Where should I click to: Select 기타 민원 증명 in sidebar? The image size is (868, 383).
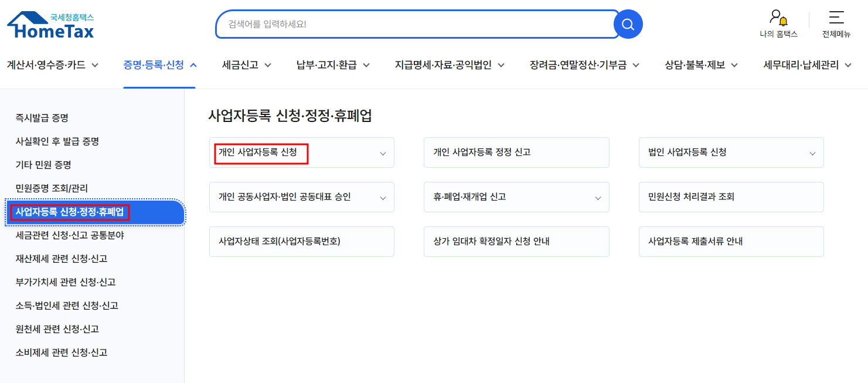click(43, 165)
